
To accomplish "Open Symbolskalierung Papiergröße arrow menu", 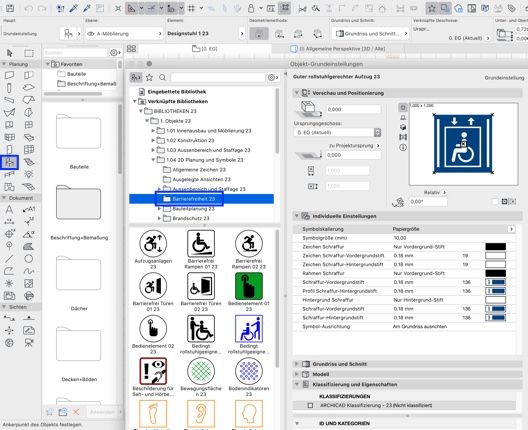I will pos(512,229).
